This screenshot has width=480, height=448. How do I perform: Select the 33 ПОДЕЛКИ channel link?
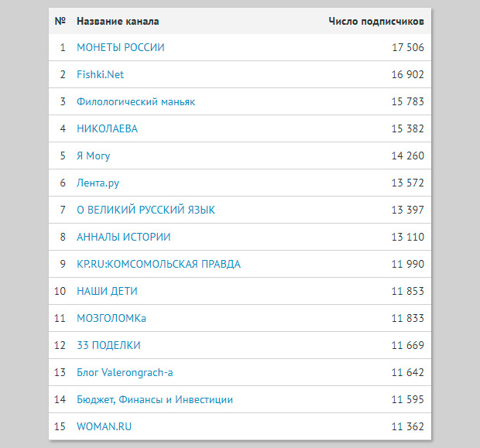coord(108,345)
